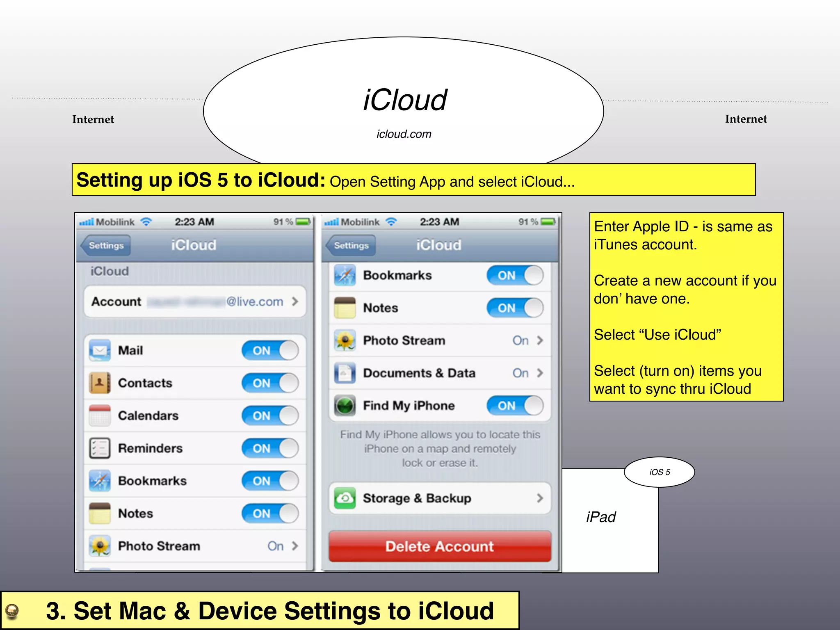Tap the Notes icon in right screen
Viewport: 840px width, 630px height.
[345, 308]
